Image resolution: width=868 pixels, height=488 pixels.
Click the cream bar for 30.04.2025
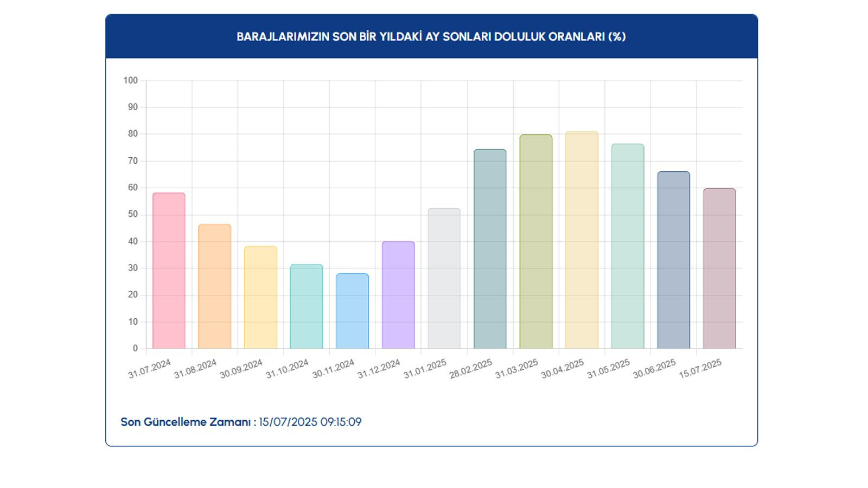582,240
